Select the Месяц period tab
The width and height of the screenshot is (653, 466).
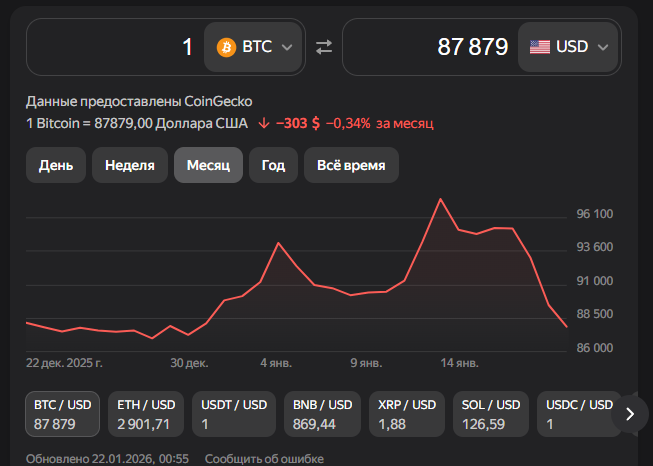(x=208, y=165)
